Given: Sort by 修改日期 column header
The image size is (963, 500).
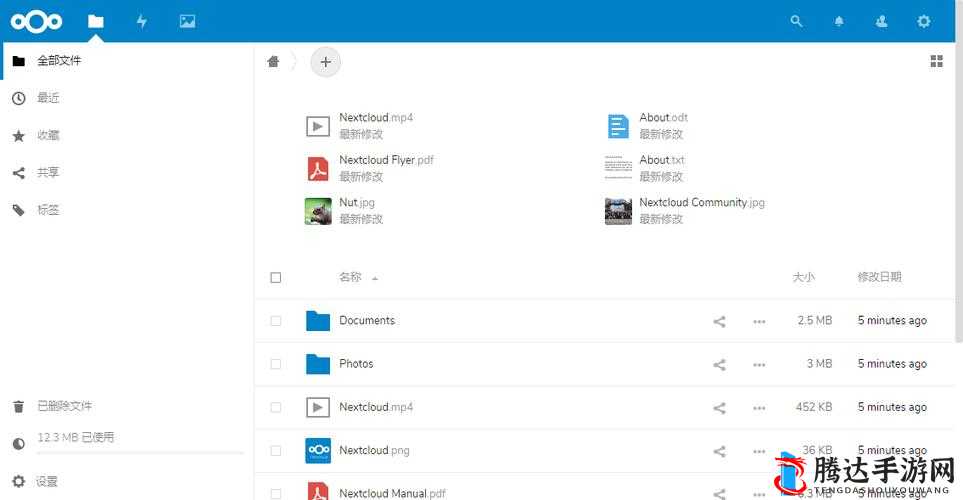Looking at the screenshot, I should pos(879,277).
